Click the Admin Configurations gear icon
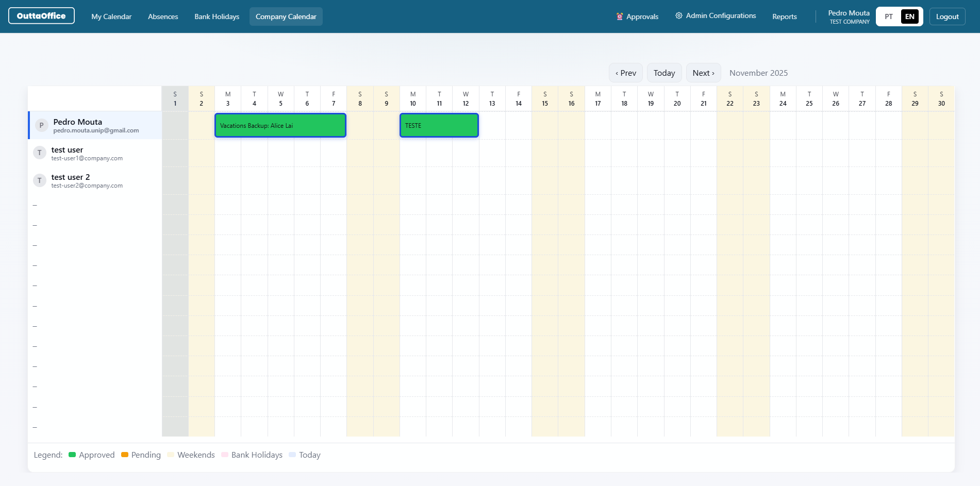The image size is (980, 486). tap(679, 15)
